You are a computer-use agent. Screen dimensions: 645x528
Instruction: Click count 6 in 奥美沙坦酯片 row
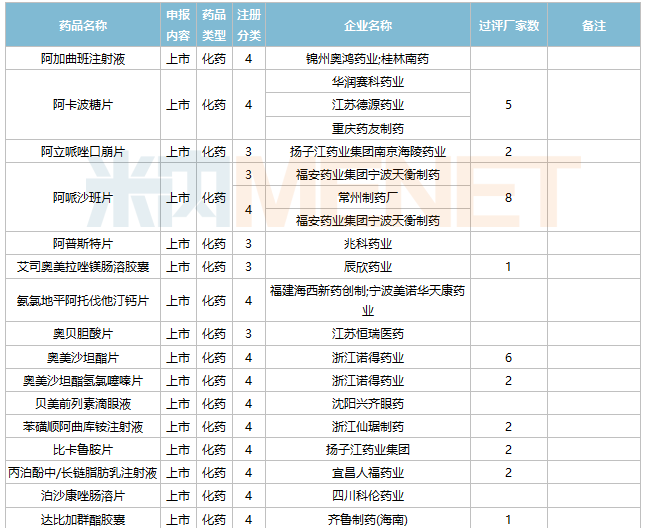tap(509, 357)
